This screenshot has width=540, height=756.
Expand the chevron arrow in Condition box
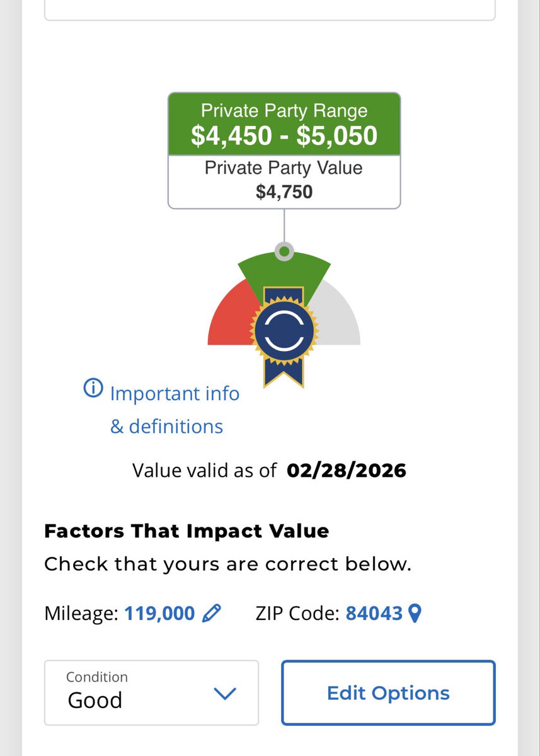point(224,694)
